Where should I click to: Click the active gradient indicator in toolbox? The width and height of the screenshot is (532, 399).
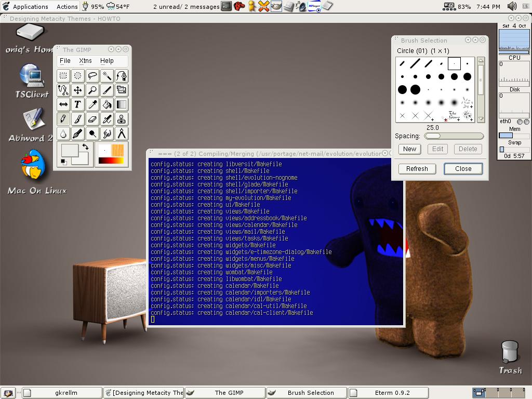click(x=111, y=160)
